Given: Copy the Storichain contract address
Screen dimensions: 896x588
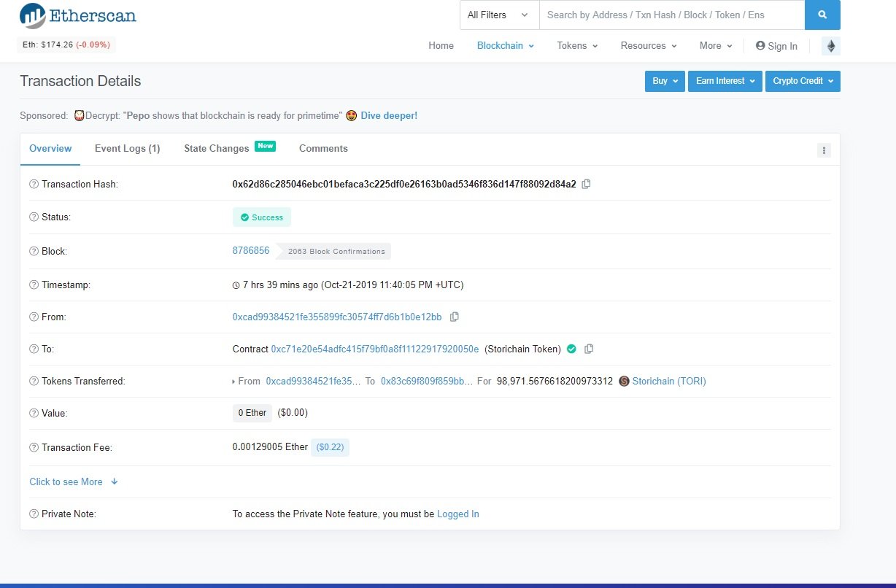Looking at the screenshot, I should [589, 349].
